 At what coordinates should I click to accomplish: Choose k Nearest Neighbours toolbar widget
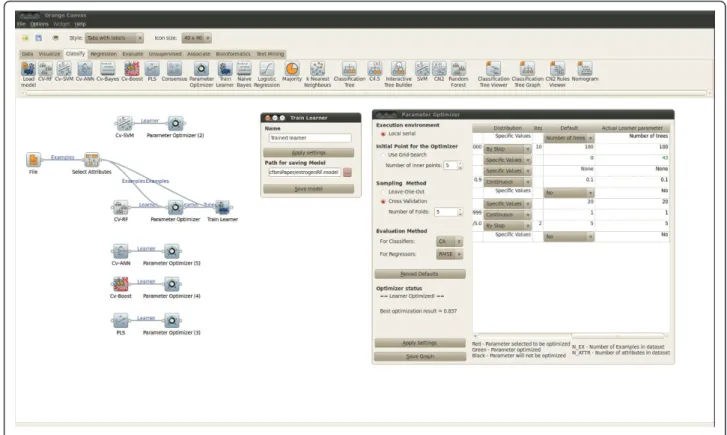click(318, 69)
